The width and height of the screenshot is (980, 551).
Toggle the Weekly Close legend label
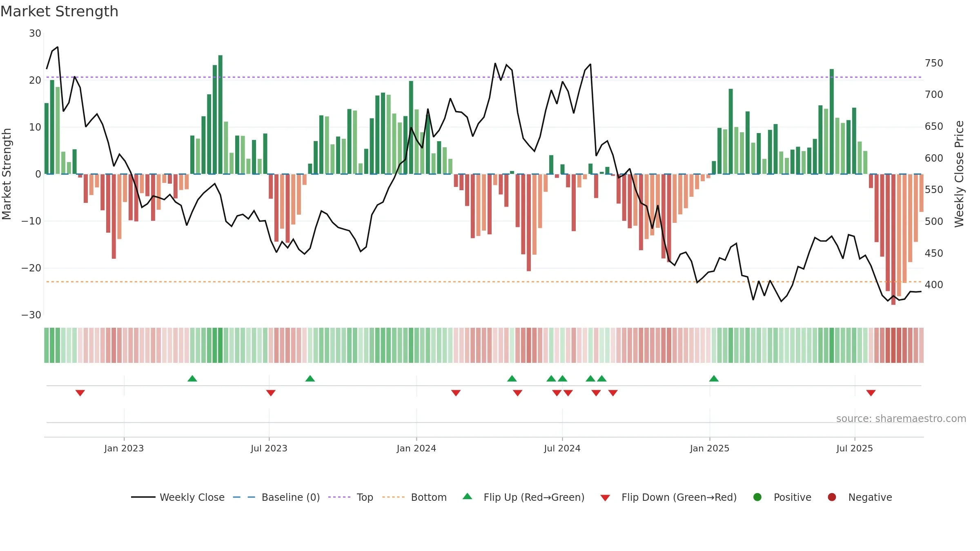coord(192,498)
